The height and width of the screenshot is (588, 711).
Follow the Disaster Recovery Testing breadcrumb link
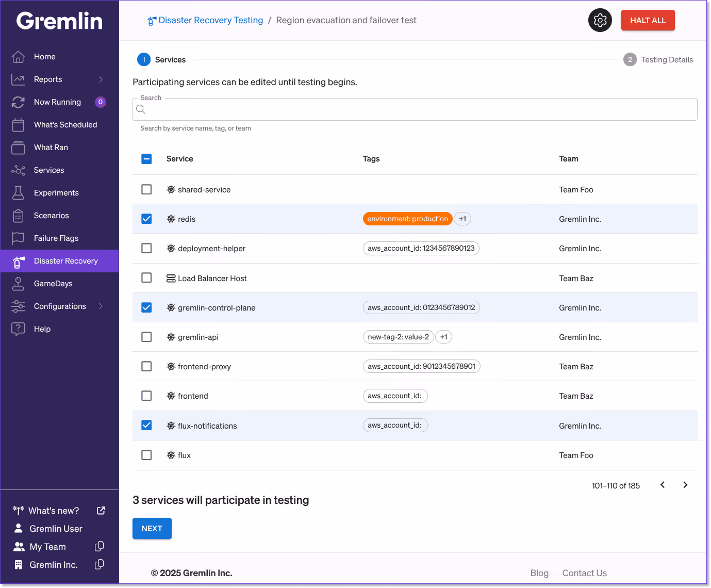211,20
